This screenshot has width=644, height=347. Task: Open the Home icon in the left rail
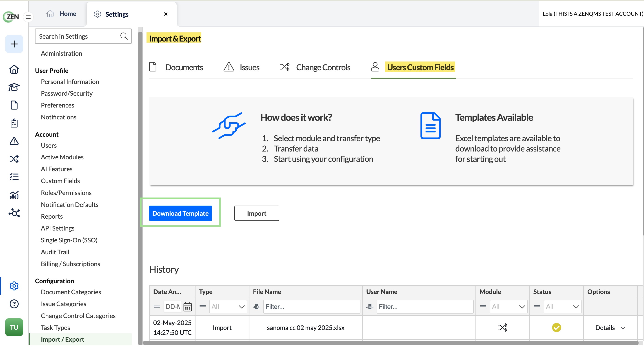14,69
